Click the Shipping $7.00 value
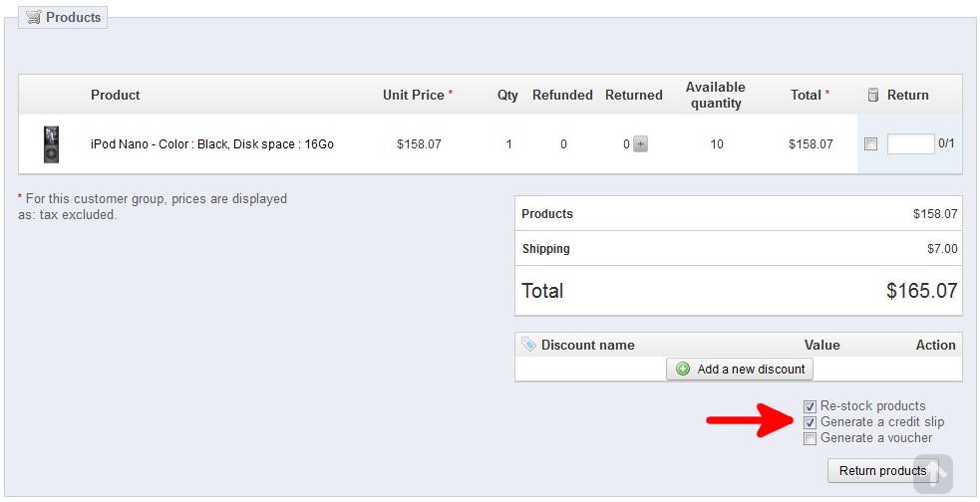Screen dimensions: 980x502 click(x=942, y=248)
